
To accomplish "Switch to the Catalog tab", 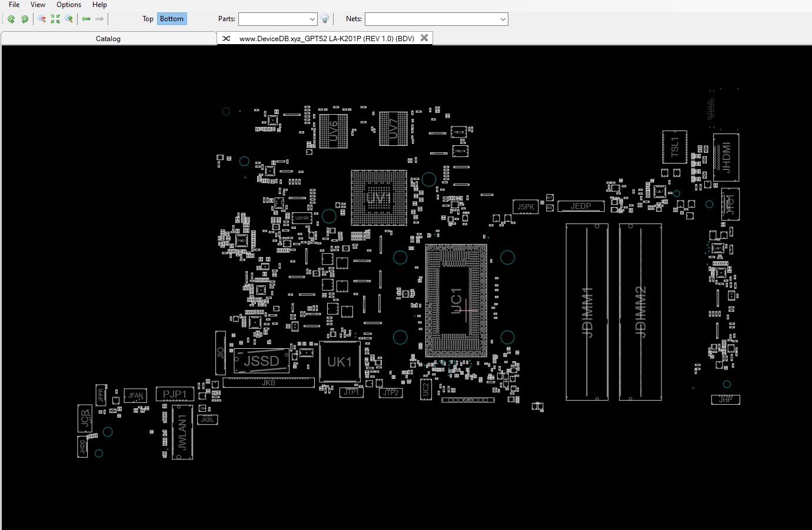I will pos(108,39).
